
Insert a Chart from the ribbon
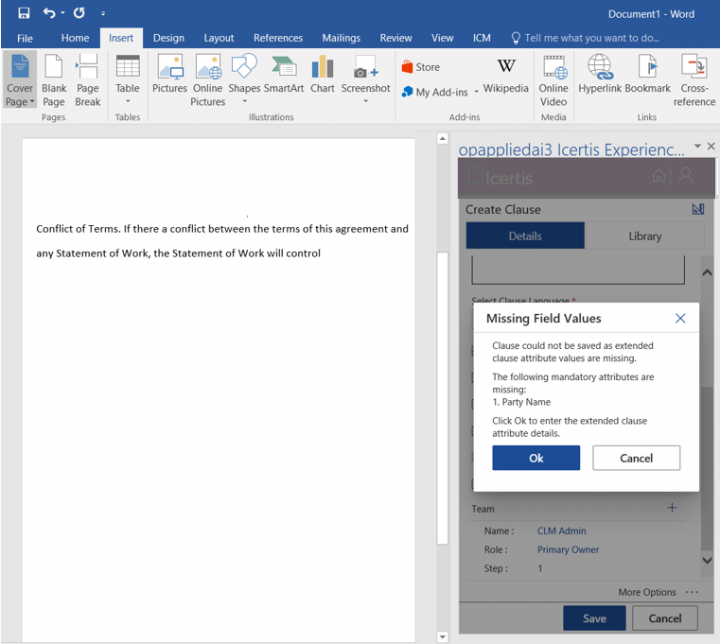(x=322, y=74)
